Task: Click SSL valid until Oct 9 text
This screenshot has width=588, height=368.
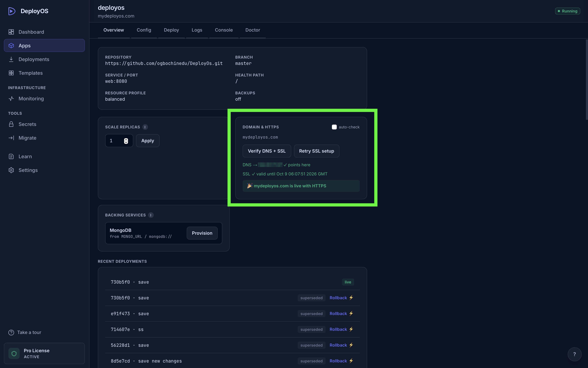Action: [x=285, y=174]
